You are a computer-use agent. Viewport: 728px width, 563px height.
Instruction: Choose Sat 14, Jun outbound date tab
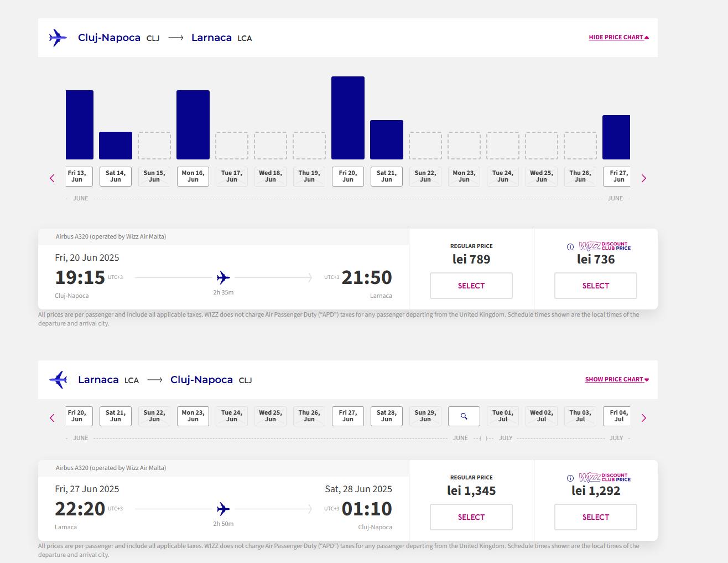[x=116, y=177]
